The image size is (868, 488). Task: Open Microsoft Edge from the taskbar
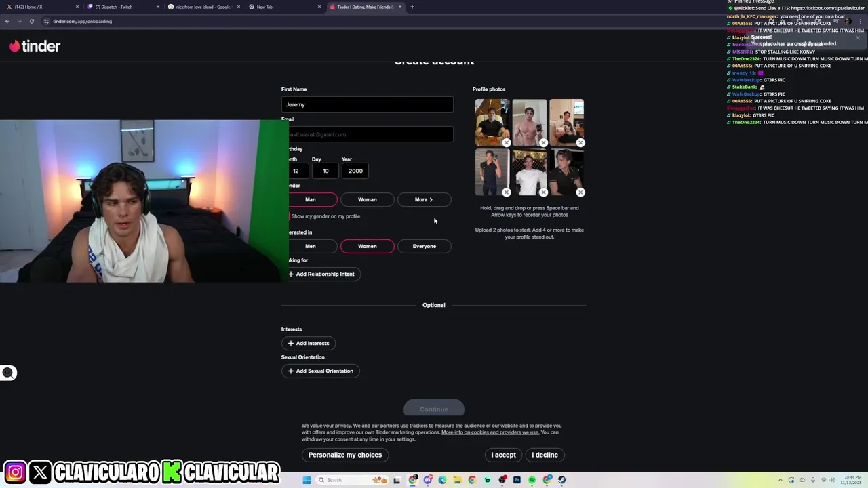[442, 480]
